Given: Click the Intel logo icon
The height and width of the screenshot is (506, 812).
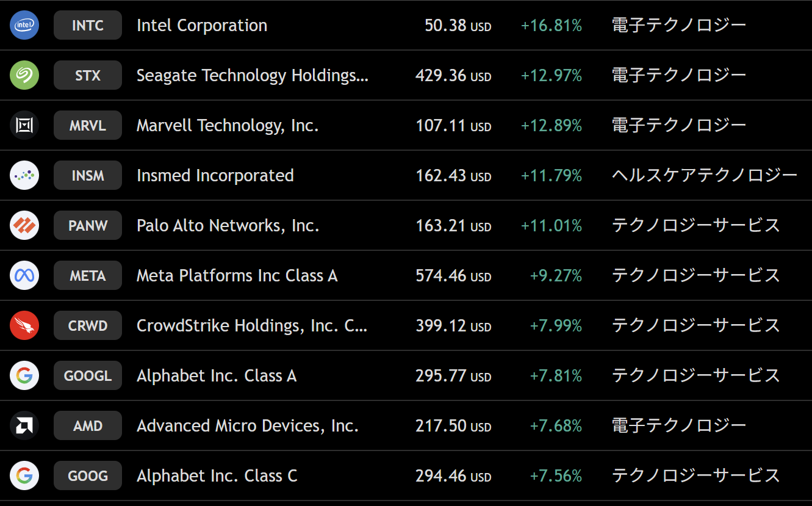Looking at the screenshot, I should 24,26.
